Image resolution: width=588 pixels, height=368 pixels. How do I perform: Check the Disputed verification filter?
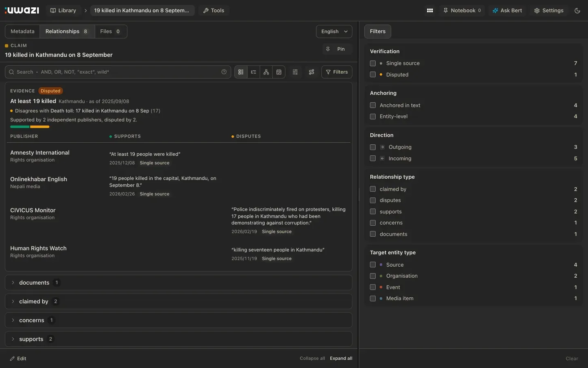point(373,74)
